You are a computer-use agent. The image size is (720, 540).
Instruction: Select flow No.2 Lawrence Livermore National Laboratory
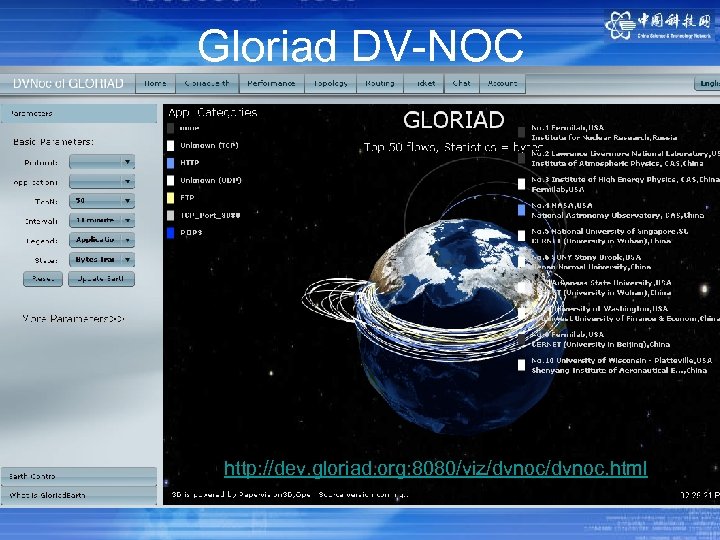pyautogui.click(x=625, y=158)
